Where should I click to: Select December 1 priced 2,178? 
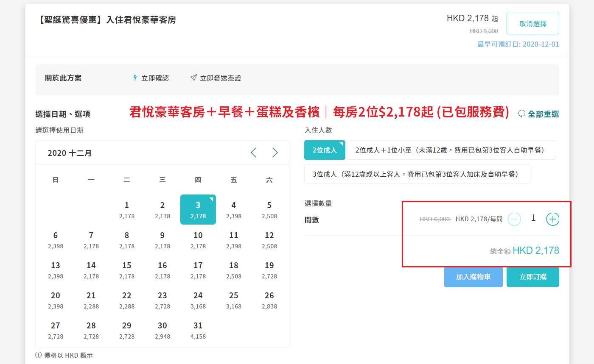(127, 210)
